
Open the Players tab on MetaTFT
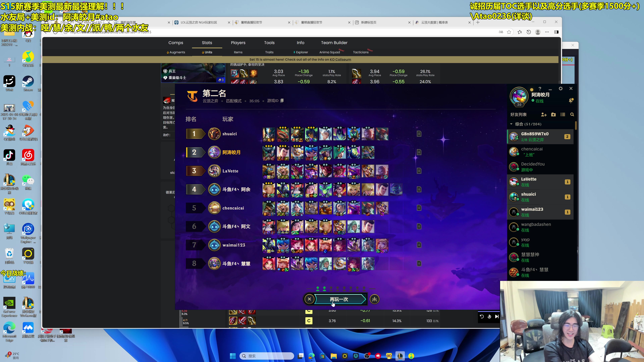238,43
